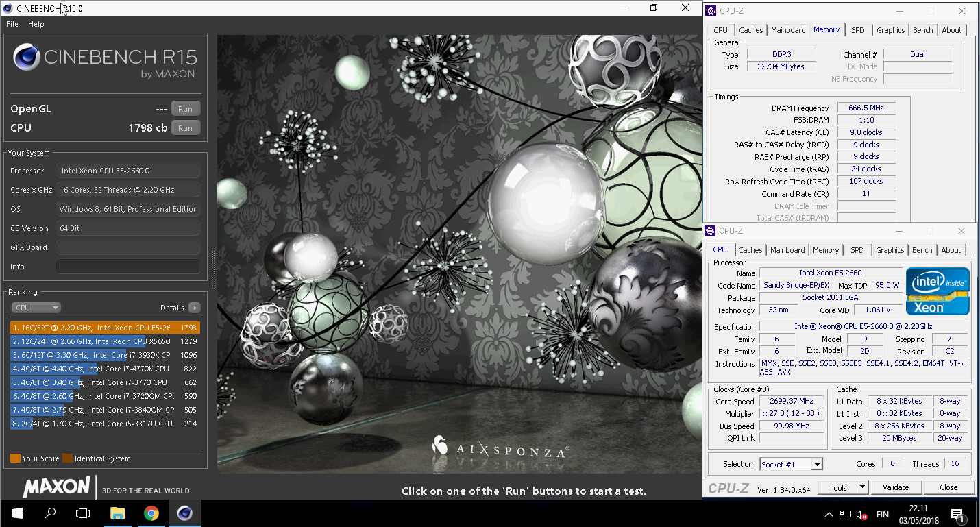Select ranking row i5-3317U 214

[105, 424]
